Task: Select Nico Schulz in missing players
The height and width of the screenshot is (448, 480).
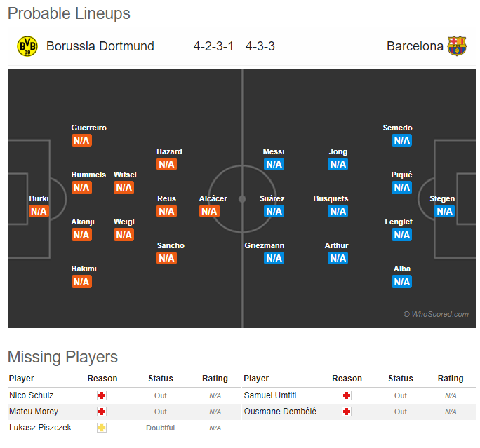Action: [31, 395]
